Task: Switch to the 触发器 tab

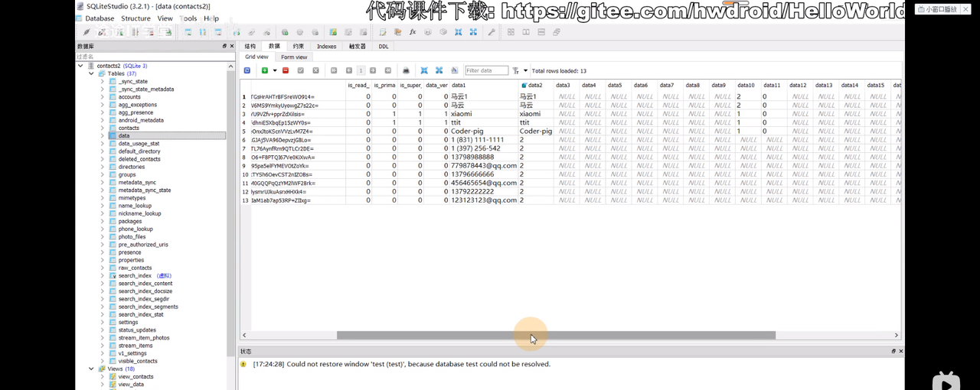Action: 357,47
